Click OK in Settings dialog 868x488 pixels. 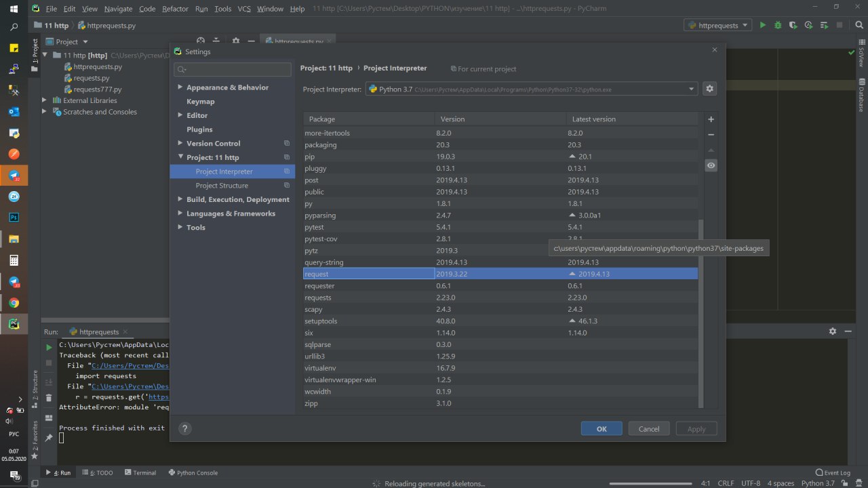coord(601,428)
